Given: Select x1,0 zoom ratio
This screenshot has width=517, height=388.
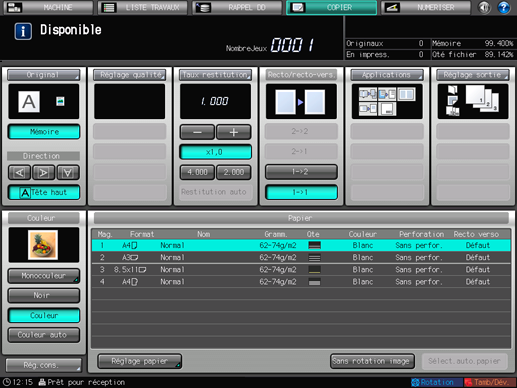Looking at the screenshot, I should point(215,152).
